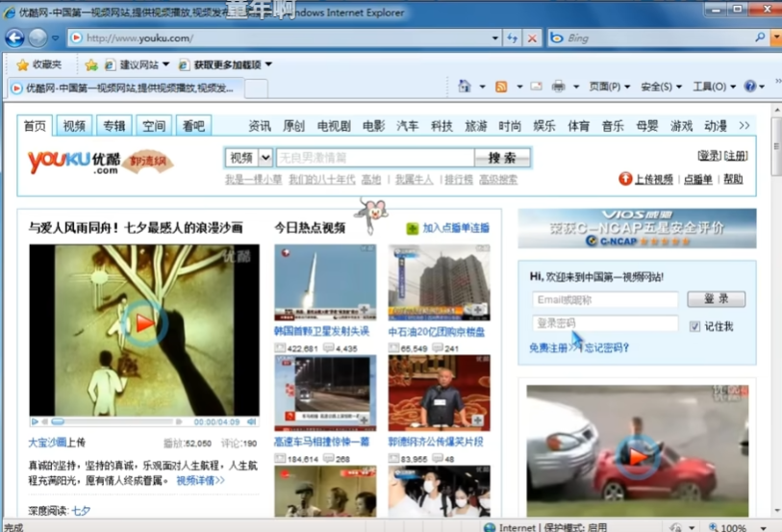Refresh the page with the refresh icon
This screenshot has width=782, height=532.
512,38
